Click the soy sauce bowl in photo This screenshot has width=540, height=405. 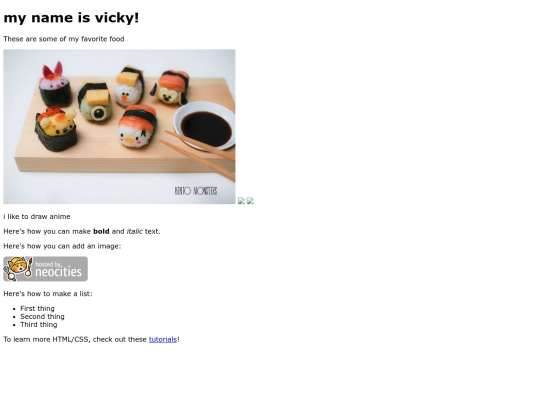pyautogui.click(x=205, y=126)
